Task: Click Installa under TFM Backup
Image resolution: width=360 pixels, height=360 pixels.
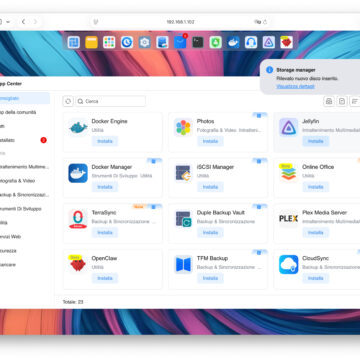Action: (x=210, y=278)
